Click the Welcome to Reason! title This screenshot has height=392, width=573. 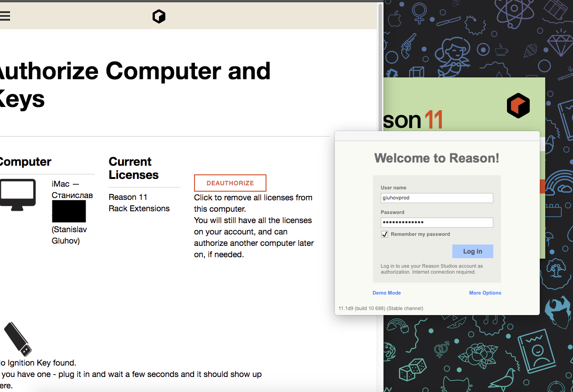[437, 158]
